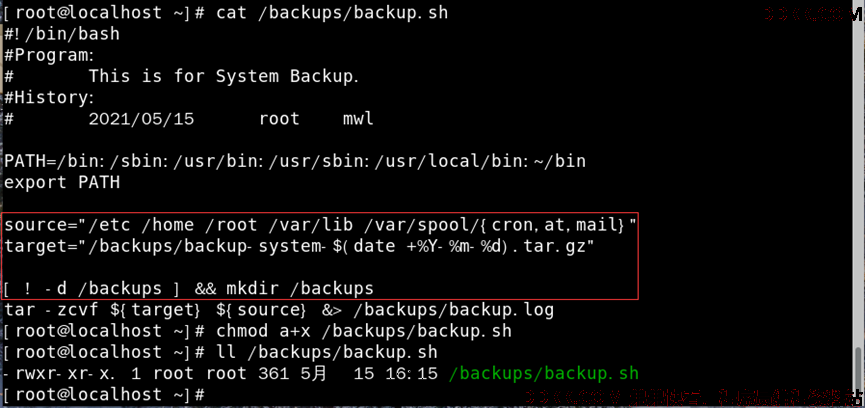Viewport: 865px width, 408px height.
Task: Place the cursor at the last empty prompt
Action: (212, 395)
